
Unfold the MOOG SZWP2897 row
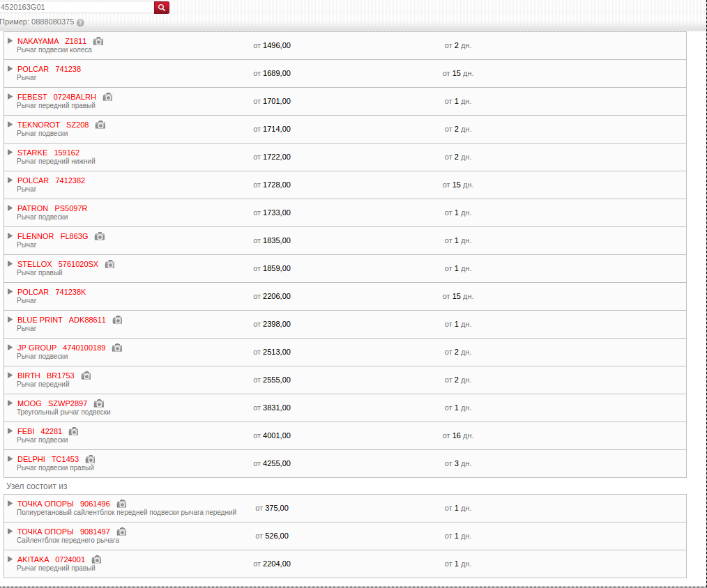coord(10,403)
